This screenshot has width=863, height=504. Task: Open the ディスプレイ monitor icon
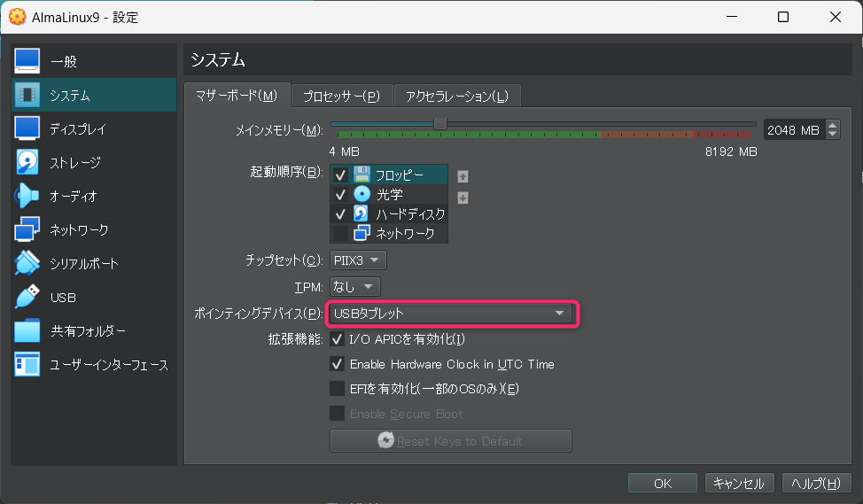pos(27,128)
